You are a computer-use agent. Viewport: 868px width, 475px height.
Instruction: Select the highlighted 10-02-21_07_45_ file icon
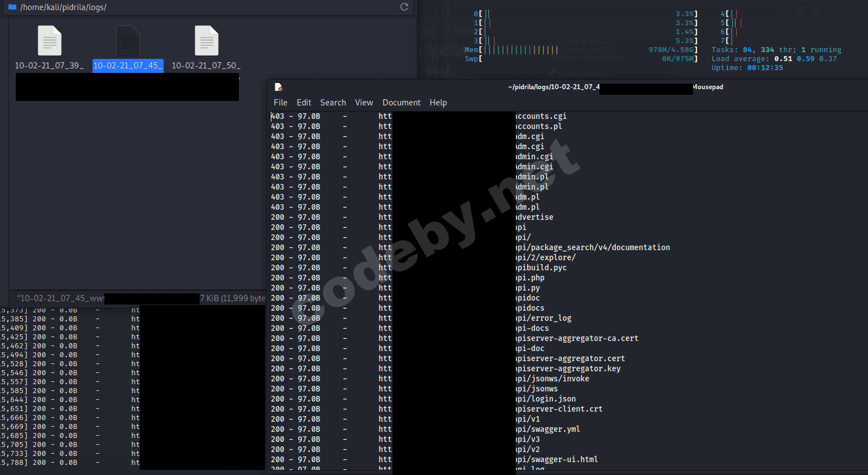pyautogui.click(x=128, y=40)
